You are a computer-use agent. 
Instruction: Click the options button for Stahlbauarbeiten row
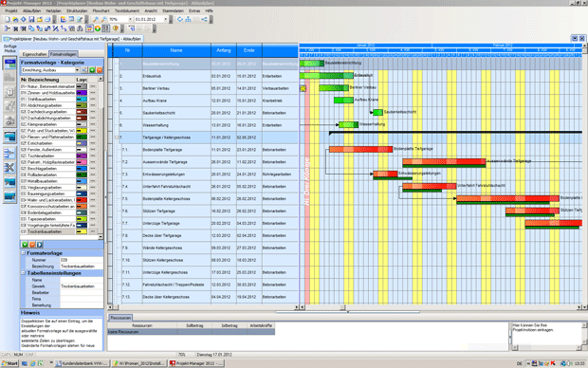(93, 99)
